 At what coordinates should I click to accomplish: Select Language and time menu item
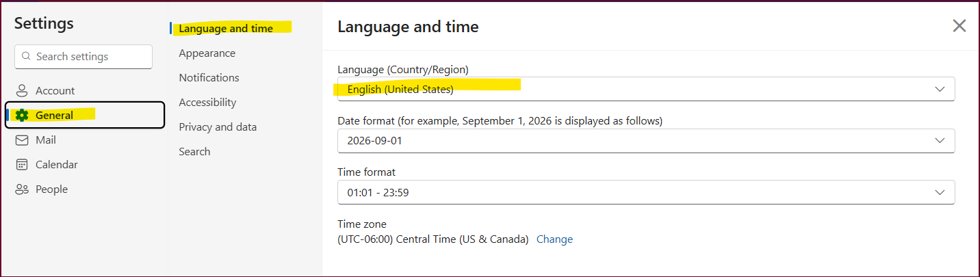pos(226,28)
